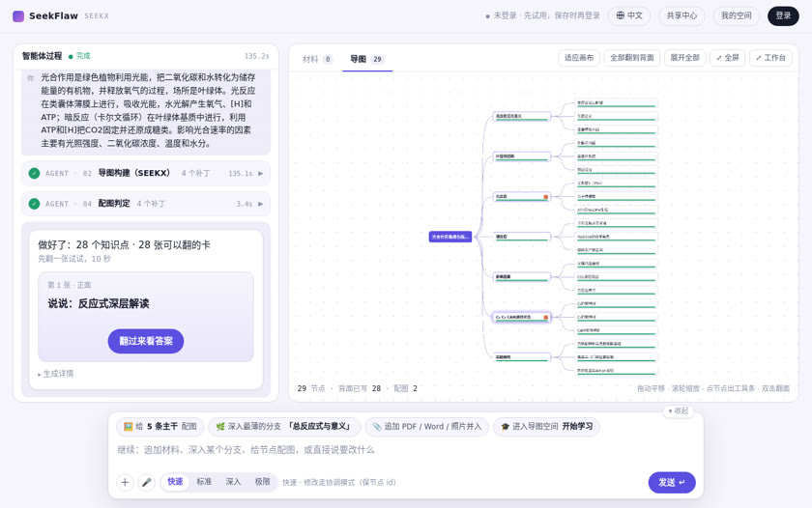Click 翻过来看答案 to flip card

146,341
